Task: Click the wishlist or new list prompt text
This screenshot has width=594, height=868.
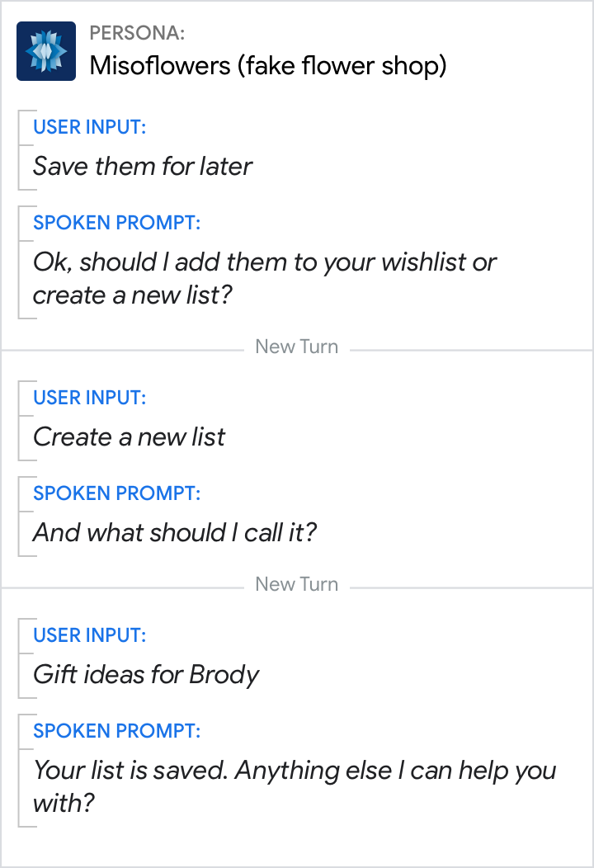Action: click(x=264, y=278)
